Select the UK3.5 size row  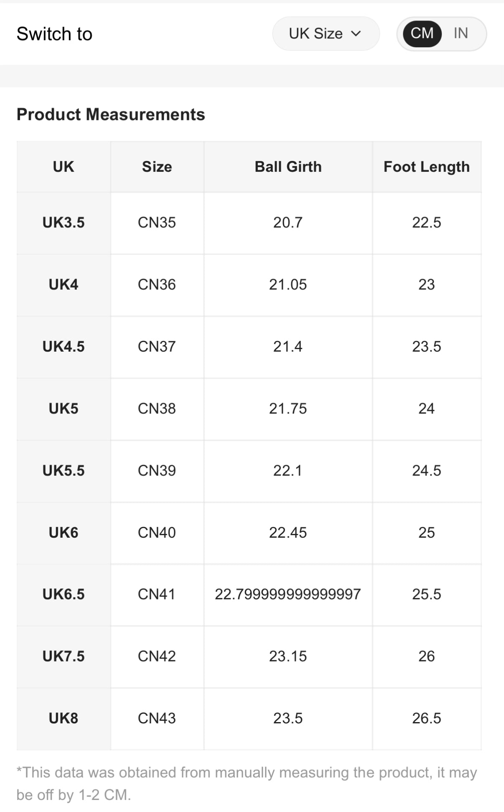click(64, 222)
